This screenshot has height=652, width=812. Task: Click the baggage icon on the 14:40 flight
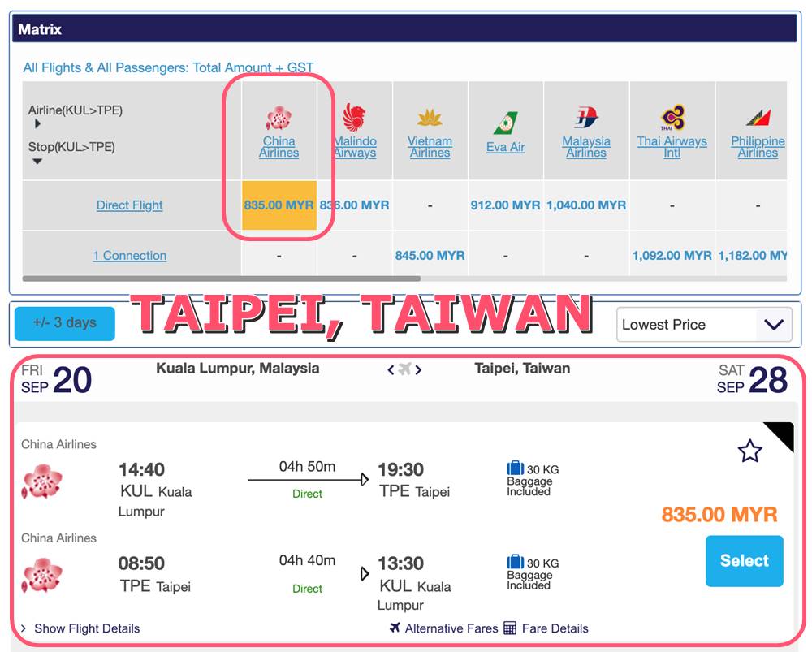(x=516, y=468)
